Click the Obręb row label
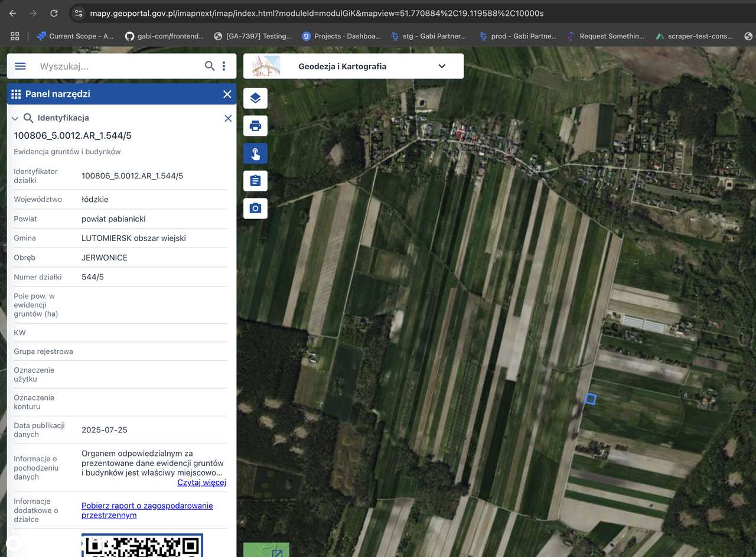This screenshot has width=756, height=557. click(x=25, y=258)
